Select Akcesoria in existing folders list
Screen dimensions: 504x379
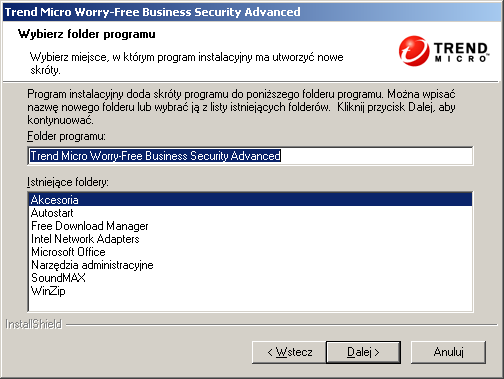[x=250, y=200]
